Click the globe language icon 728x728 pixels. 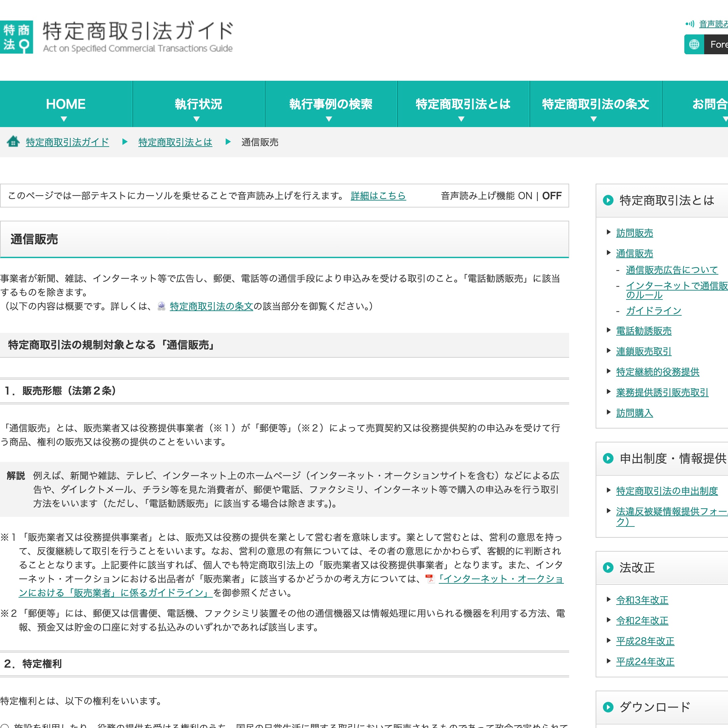click(x=694, y=44)
